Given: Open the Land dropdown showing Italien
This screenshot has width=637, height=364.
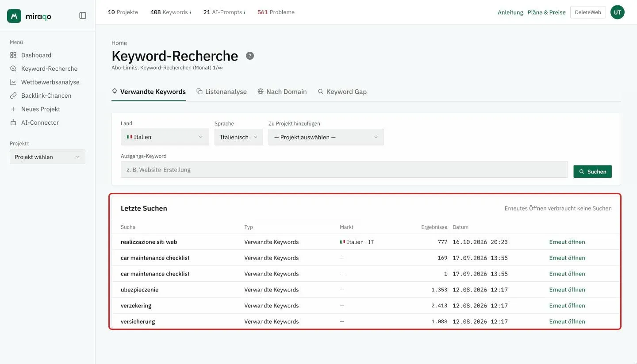Looking at the screenshot, I should (165, 137).
